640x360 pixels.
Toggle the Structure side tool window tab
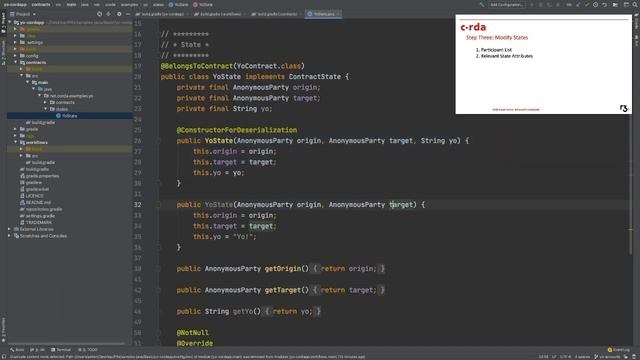pos(3,53)
